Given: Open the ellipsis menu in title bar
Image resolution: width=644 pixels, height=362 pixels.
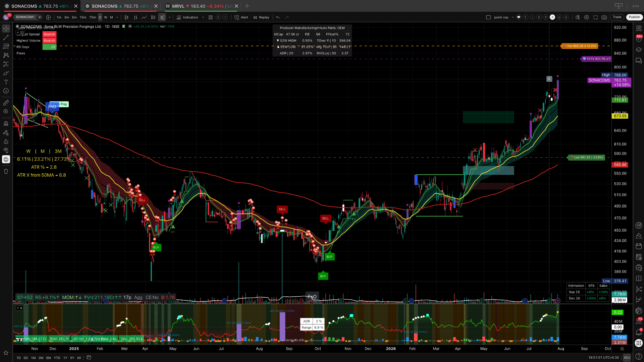Looking at the screenshot, I should coord(636,6).
